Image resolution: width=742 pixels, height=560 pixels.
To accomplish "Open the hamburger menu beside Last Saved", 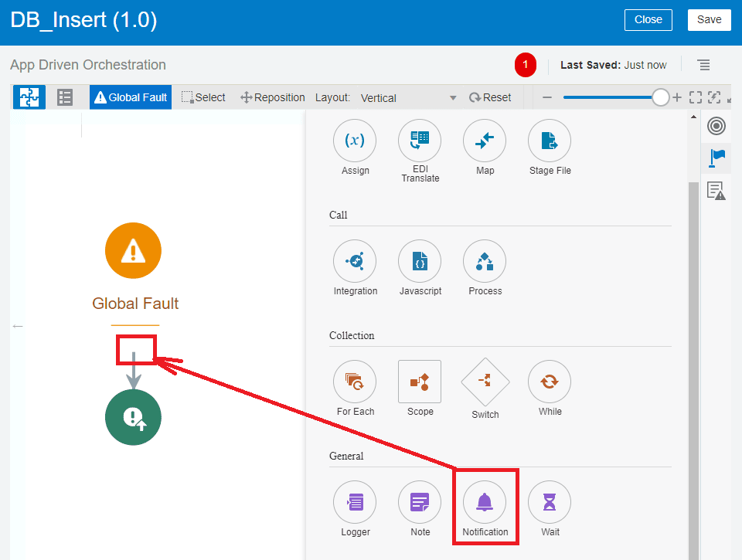I will tap(703, 65).
